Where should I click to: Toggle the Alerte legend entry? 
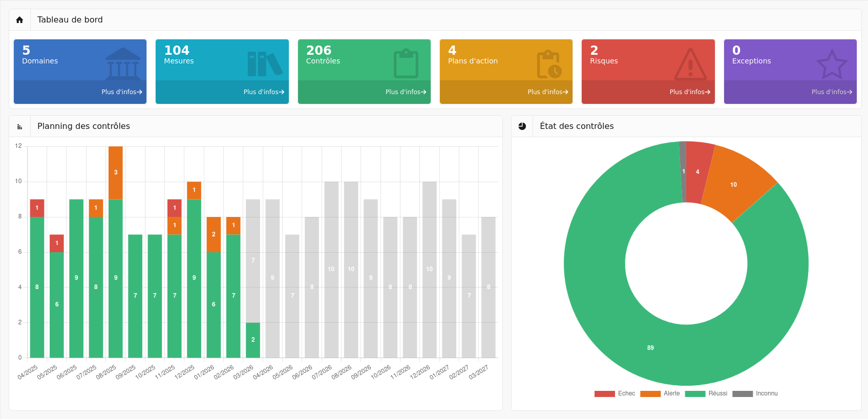point(660,393)
